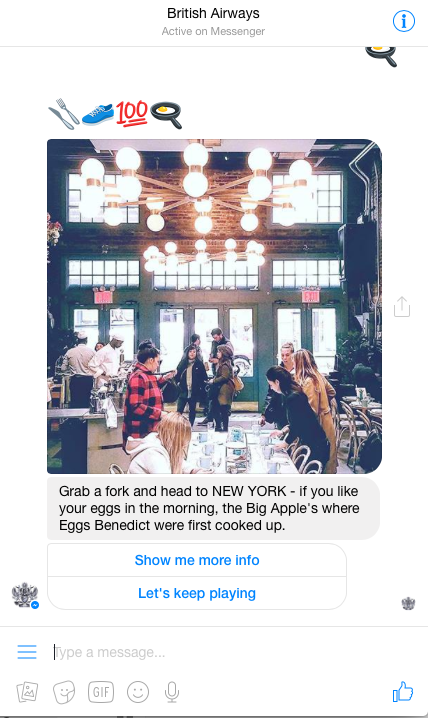
Task: Click the blue sneaker emoji
Action: point(98,114)
